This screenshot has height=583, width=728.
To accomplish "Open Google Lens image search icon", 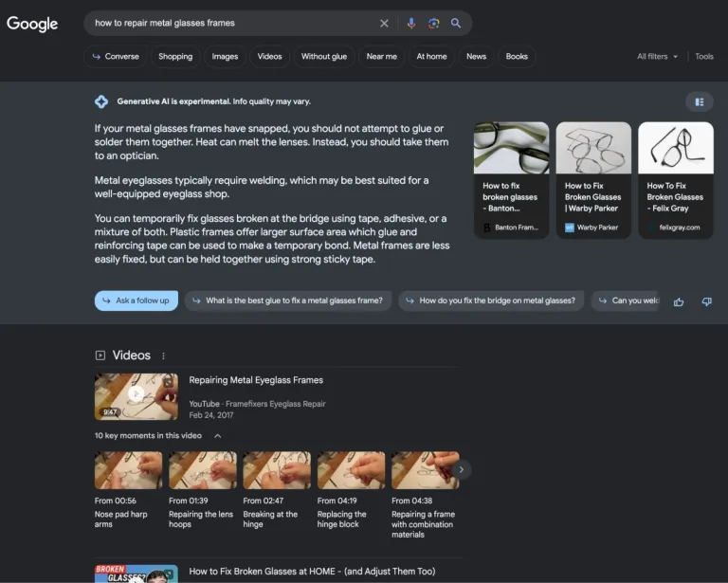I will [x=433, y=23].
